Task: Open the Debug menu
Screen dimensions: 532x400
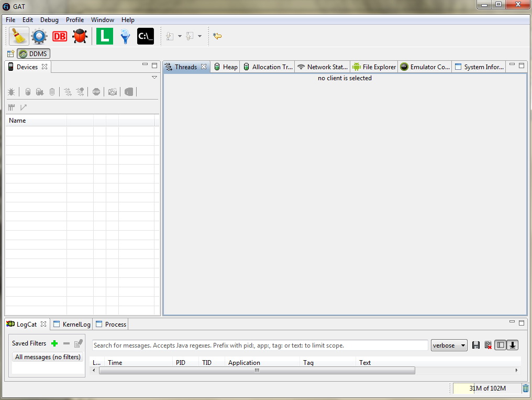Action: [49, 20]
